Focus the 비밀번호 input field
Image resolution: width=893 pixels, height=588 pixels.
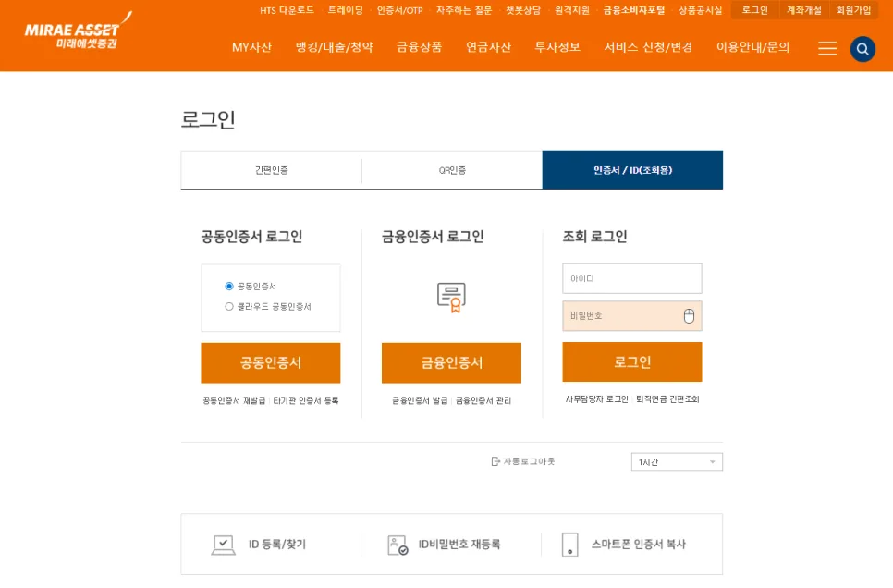click(632, 315)
